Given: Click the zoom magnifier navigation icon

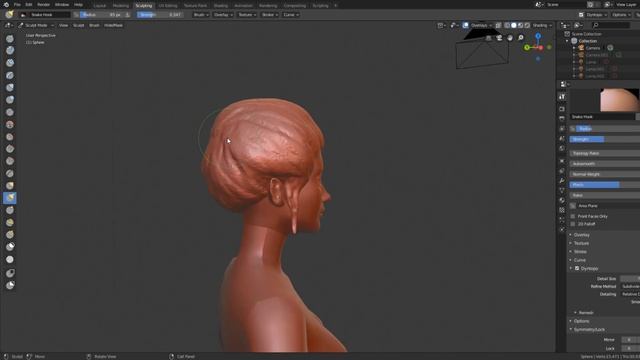Looking at the screenshot, I should click(x=521, y=38).
